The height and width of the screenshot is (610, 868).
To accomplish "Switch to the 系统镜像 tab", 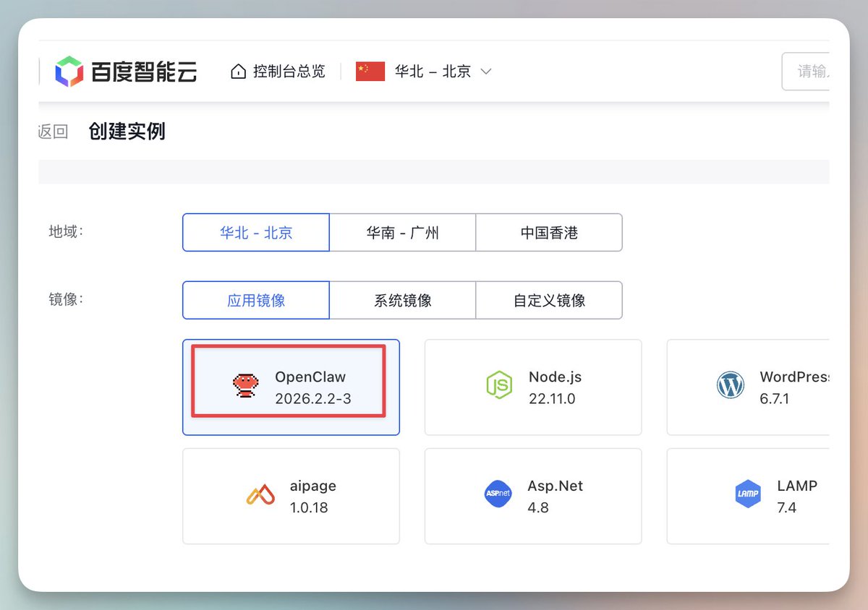I will point(403,301).
